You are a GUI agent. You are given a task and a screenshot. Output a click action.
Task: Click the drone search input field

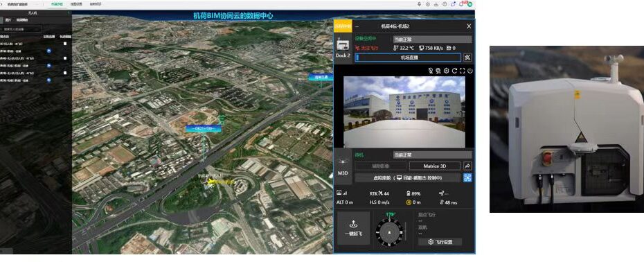pyautogui.click(x=21, y=29)
